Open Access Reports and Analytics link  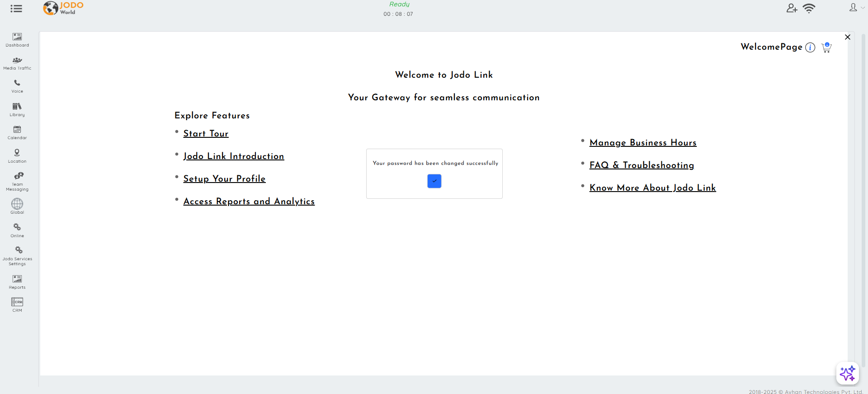tap(249, 202)
